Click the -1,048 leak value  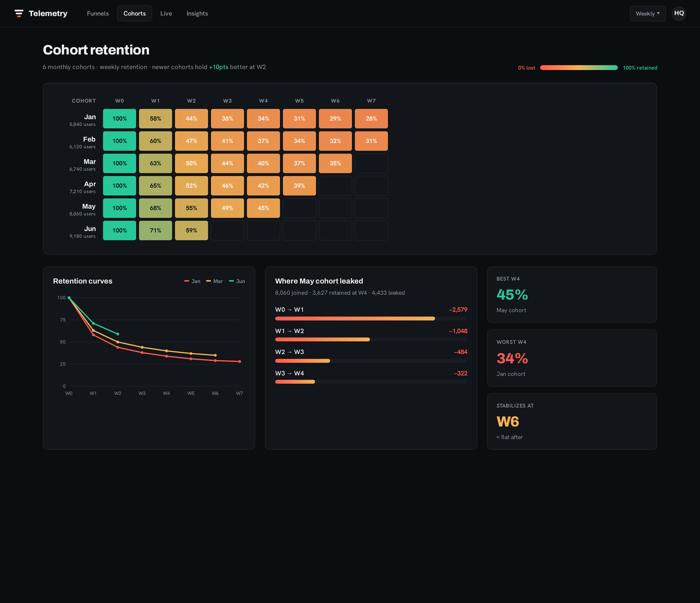point(458,331)
